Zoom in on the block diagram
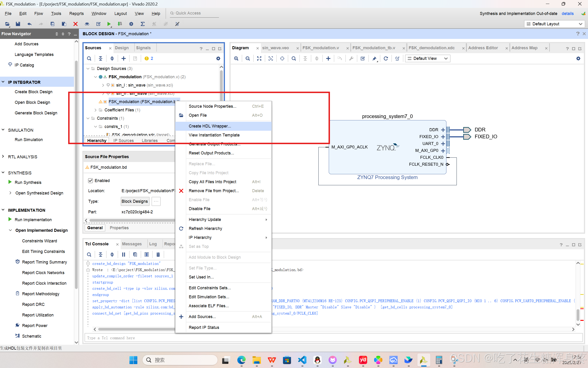The height and width of the screenshot is (368, 588). tap(236, 58)
